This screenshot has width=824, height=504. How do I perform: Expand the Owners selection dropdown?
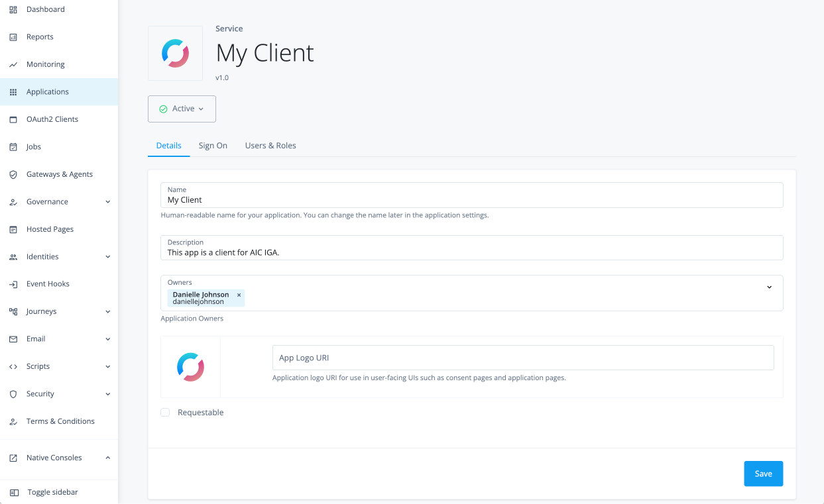pyautogui.click(x=769, y=287)
